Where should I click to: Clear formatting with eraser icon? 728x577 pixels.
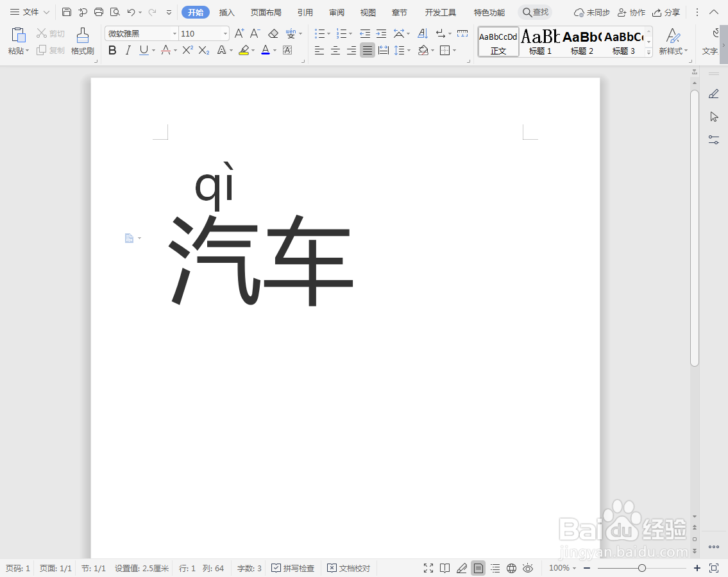click(273, 33)
